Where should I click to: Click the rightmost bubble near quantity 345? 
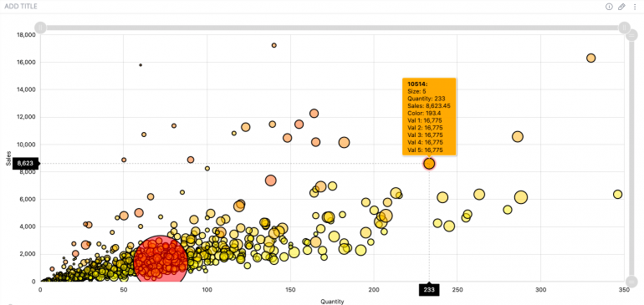618,194
